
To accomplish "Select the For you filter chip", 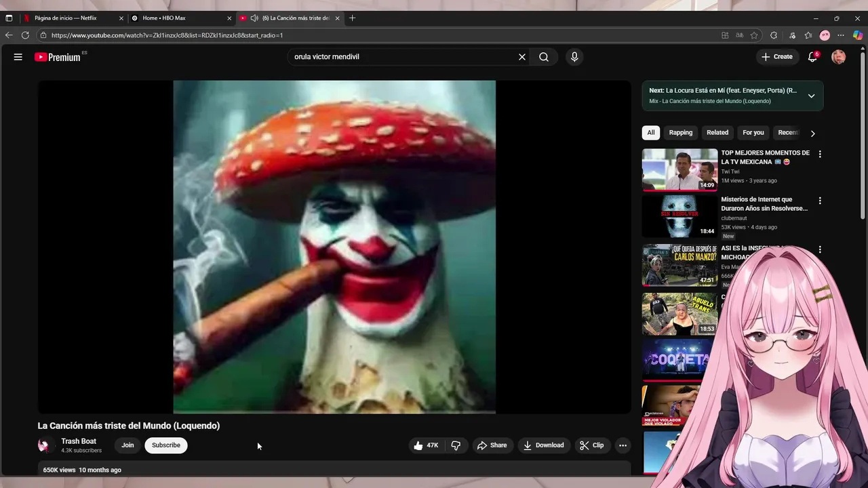I will click(753, 133).
